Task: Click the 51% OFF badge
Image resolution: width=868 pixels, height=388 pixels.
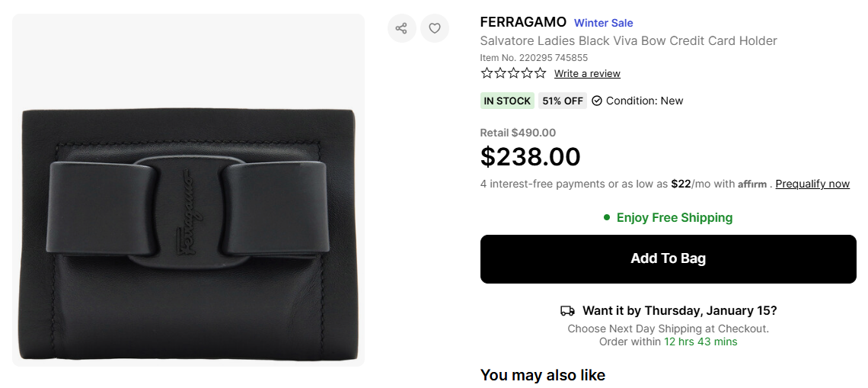Action: pos(563,101)
